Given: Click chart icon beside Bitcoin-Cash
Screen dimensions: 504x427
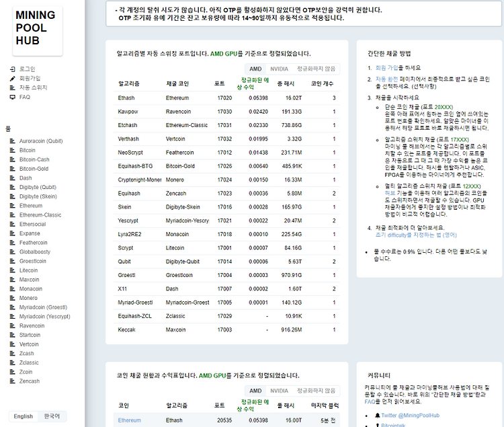Looking at the screenshot, I should click(13, 159).
